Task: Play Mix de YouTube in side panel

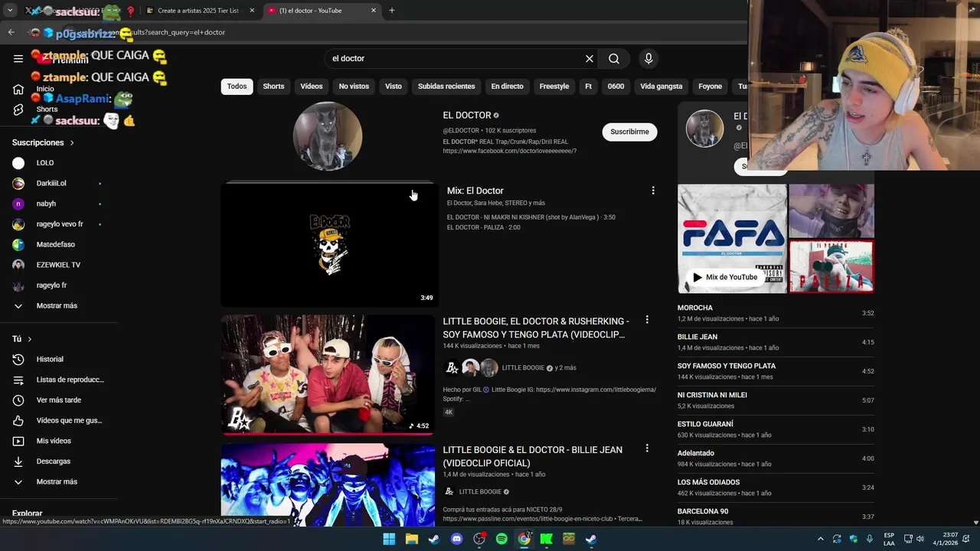Action: click(724, 277)
